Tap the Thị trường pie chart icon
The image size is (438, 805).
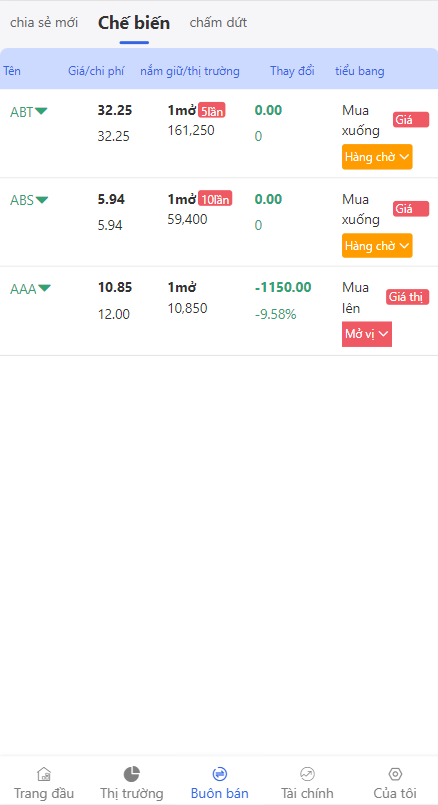tap(131, 774)
